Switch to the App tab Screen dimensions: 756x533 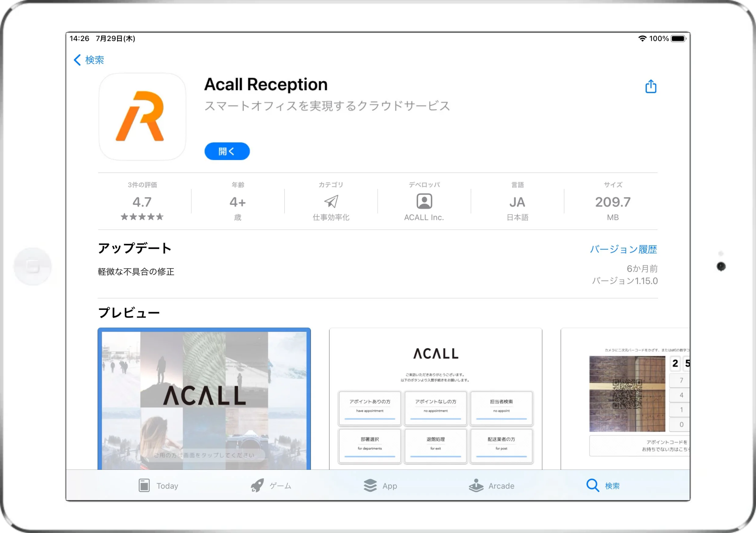tap(380, 486)
